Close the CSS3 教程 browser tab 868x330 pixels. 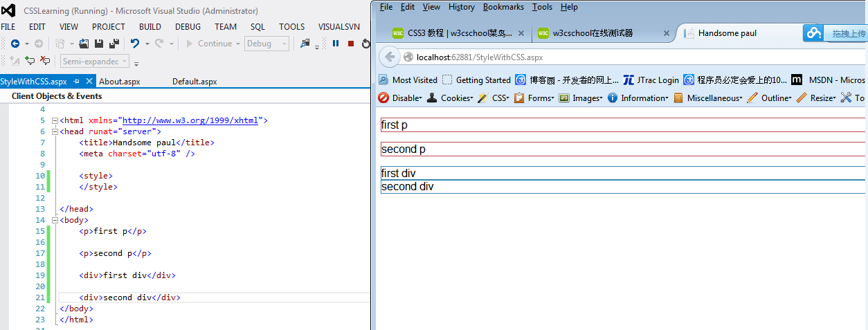click(521, 33)
